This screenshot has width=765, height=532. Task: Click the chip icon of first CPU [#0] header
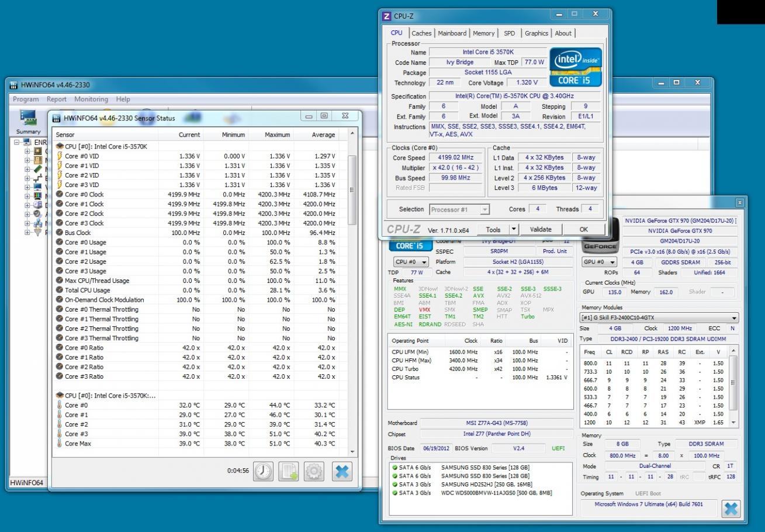(x=59, y=146)
